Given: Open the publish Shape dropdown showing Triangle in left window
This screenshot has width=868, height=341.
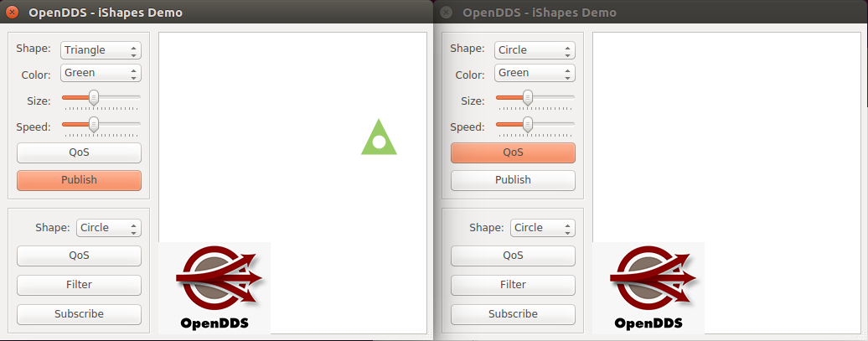Looking at the screenshot, I should click(101, 49).
